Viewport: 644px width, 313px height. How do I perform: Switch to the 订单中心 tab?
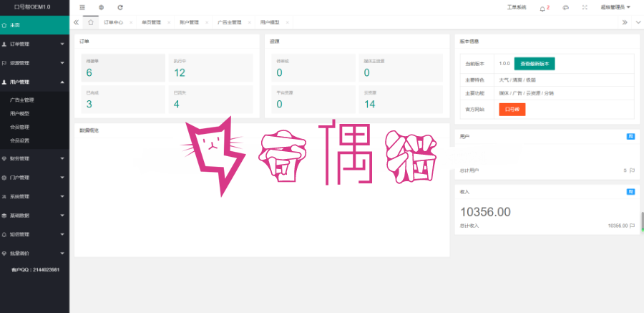point(113,23)
